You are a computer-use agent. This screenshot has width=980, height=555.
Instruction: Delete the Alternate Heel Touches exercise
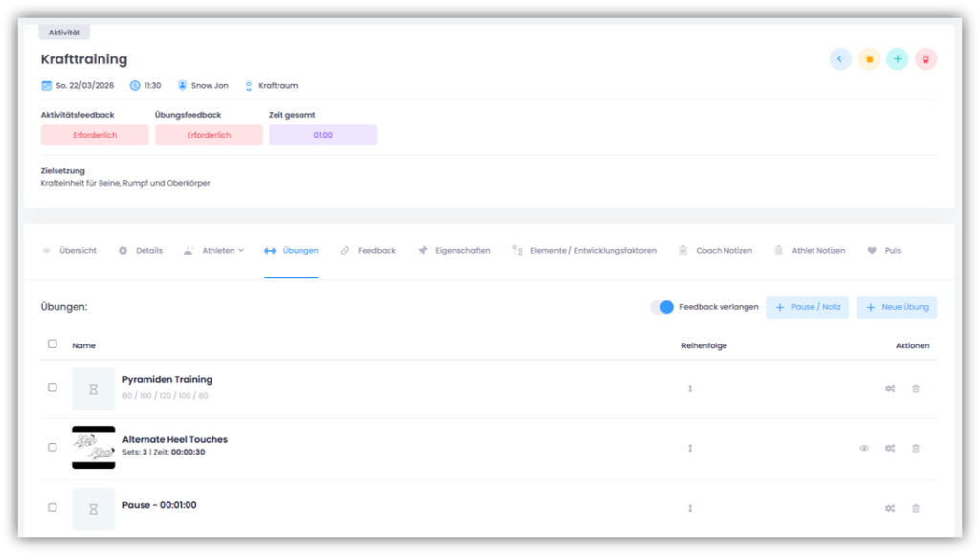[x=916, y=448]
